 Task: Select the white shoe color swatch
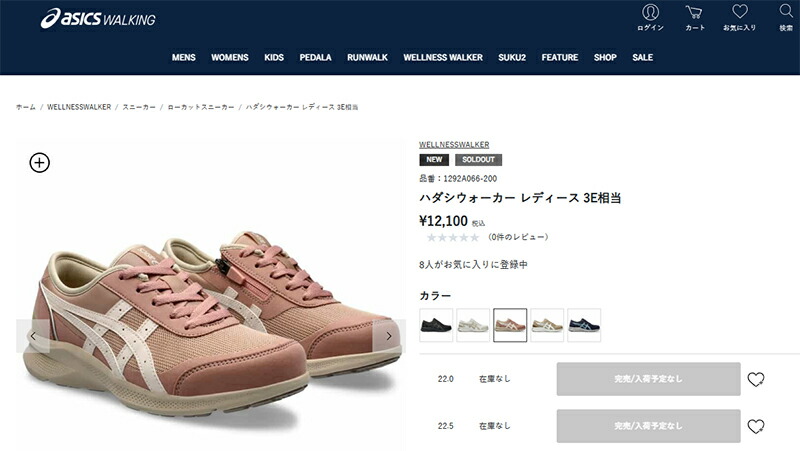point(473,325)
